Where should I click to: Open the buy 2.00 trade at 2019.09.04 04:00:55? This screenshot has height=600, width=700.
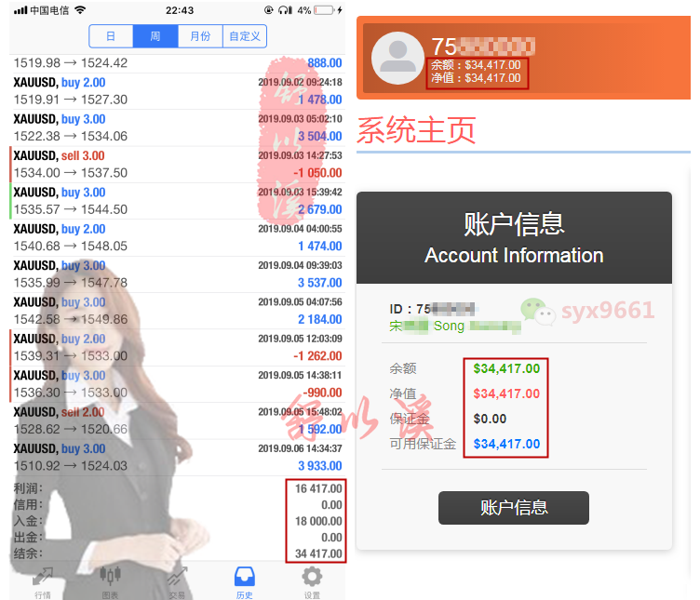click(177, 237)
